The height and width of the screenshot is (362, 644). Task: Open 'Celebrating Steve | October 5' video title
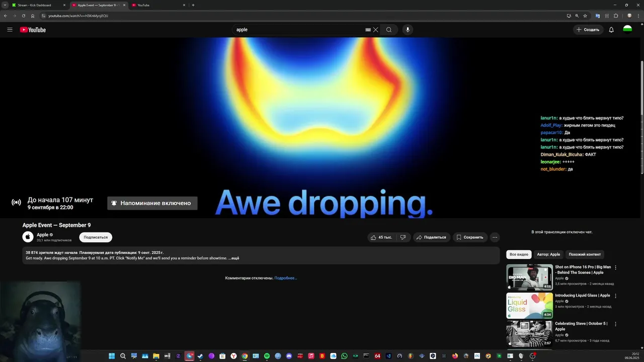click(x=581, y=326)
